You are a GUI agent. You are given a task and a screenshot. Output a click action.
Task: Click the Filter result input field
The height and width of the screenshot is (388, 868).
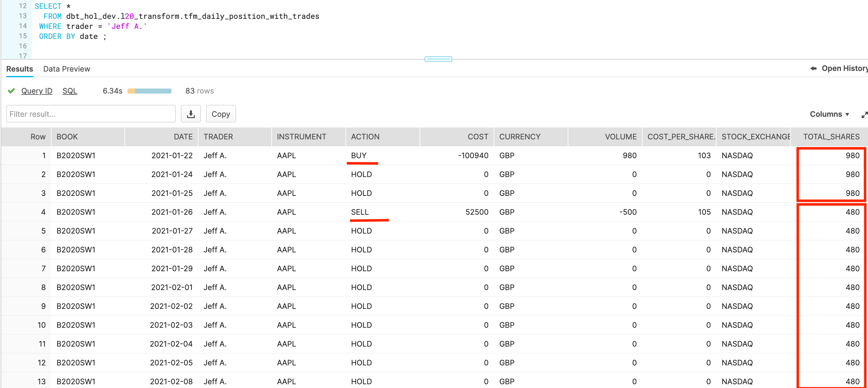pos(91,114)
